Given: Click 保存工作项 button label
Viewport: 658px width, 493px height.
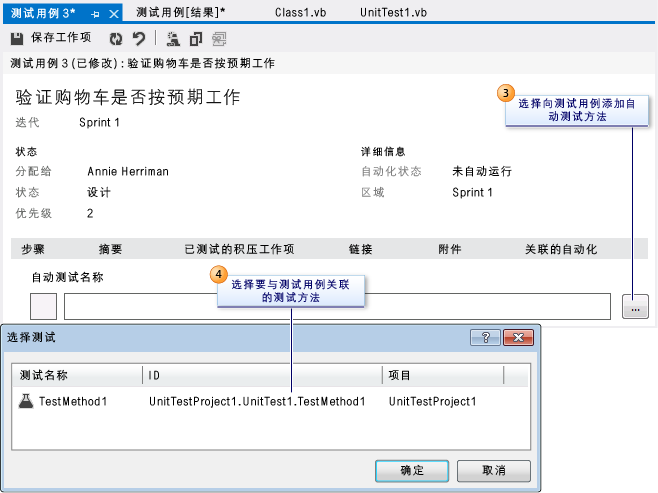Looking at the screenshot, I should tap(61, 38).
